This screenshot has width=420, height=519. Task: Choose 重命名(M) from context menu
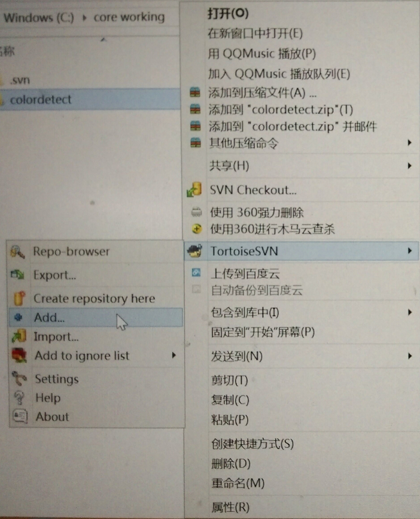click(238, 483)
